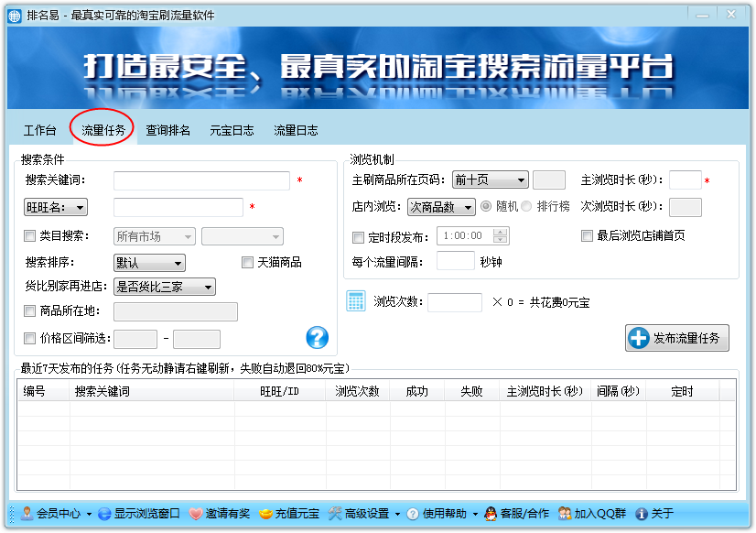The height and width of the screenshot is (533, 756).
Task: Click the 搜索关键词 column header
Action: (x=151, y=391)
